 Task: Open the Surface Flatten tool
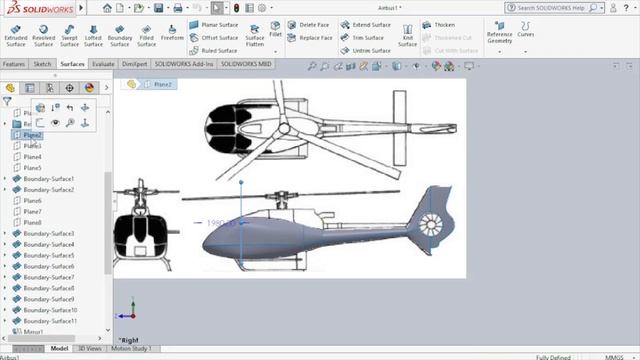click(254, 35)
